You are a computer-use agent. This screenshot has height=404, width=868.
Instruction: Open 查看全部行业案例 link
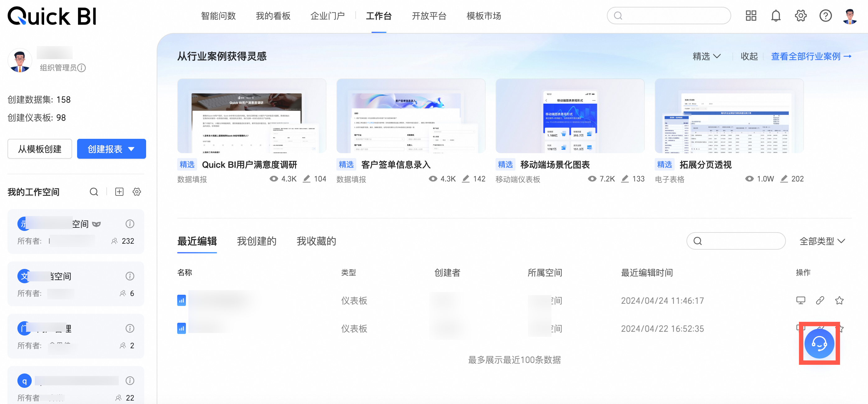[811, 56]
